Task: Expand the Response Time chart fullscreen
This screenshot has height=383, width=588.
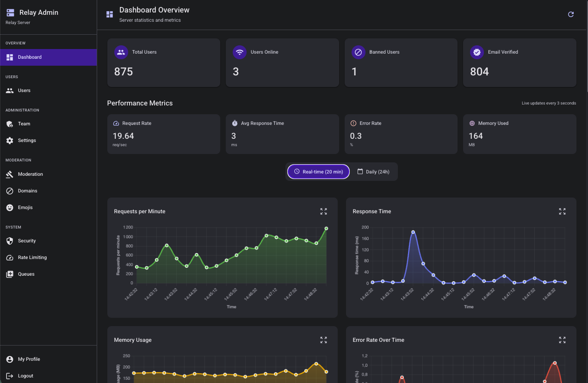Action: [x=562, y=211]
